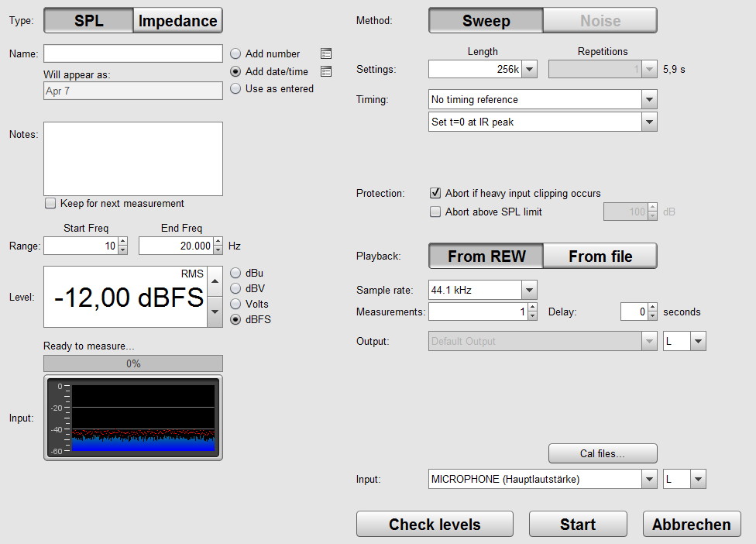Click into the Name text field

pos(133,53)
